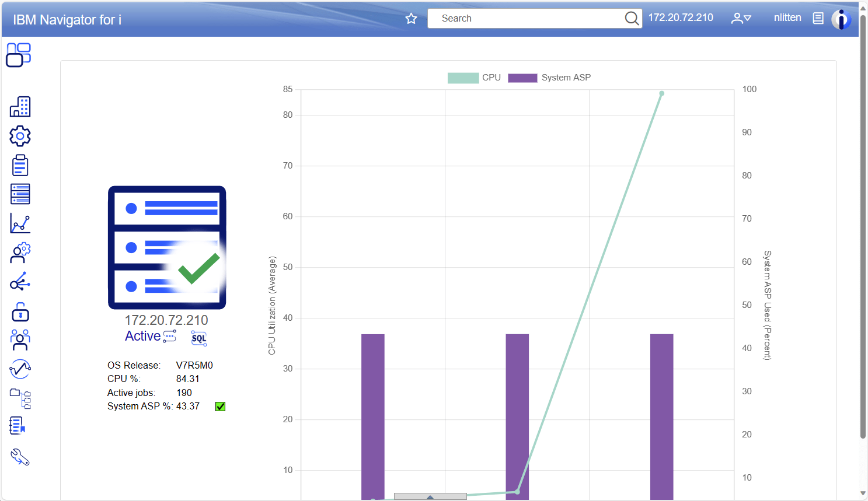Open the dashboard tiles icon
This screenshot has width=868, height=501.
click(x=18, y=55)
